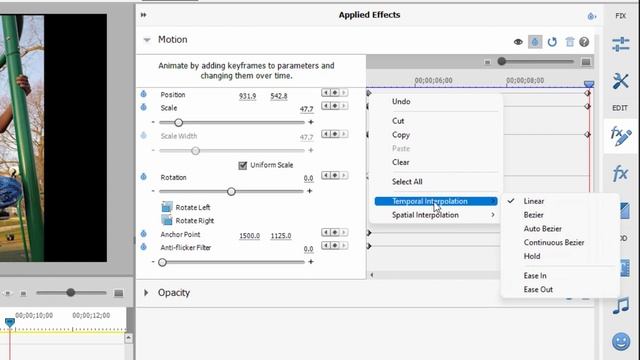Viewport: 640px width, 360px height.
Task: Click the Rotation value 0.0
Action: [308, 178]
